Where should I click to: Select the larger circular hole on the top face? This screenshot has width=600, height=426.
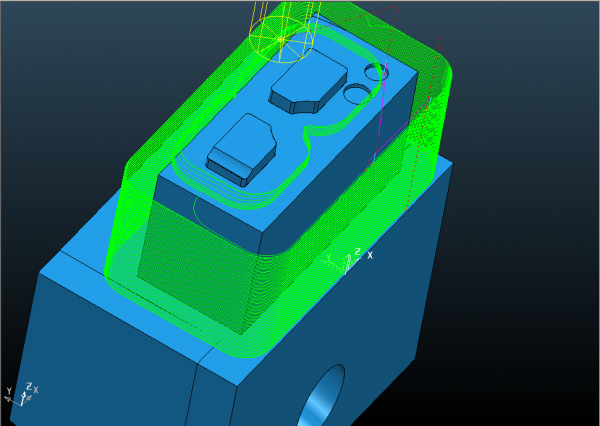[357, 94]
